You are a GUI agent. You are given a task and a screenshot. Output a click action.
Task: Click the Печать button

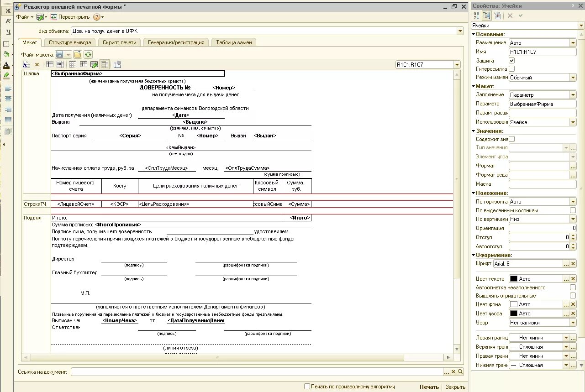[x=429, y=387]
